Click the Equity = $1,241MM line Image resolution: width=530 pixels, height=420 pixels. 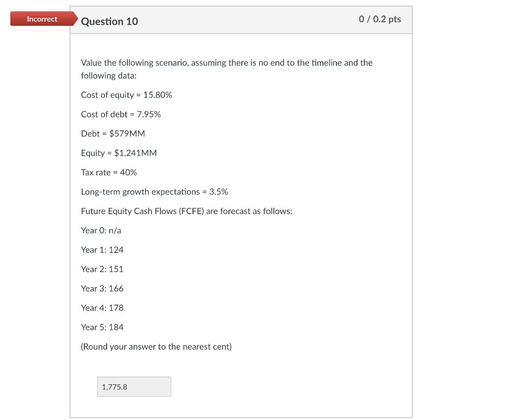pyautogui.click(x=119, y=153)
